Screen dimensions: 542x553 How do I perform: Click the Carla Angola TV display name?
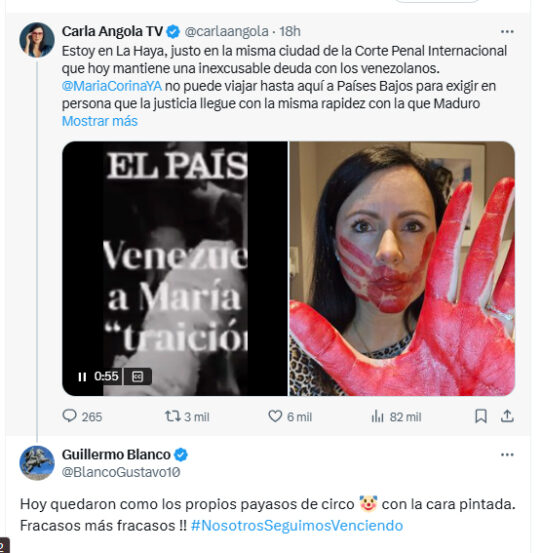[112, 31]
